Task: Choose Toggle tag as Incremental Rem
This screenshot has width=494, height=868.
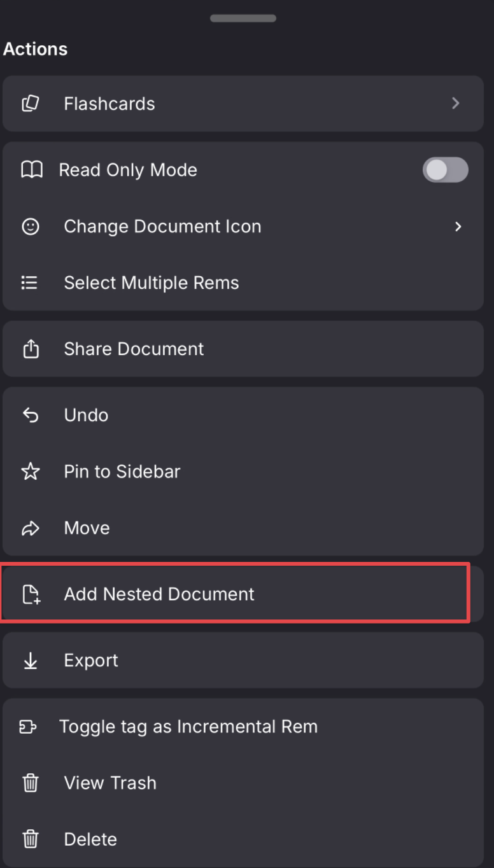Action: tap(188, 727)
